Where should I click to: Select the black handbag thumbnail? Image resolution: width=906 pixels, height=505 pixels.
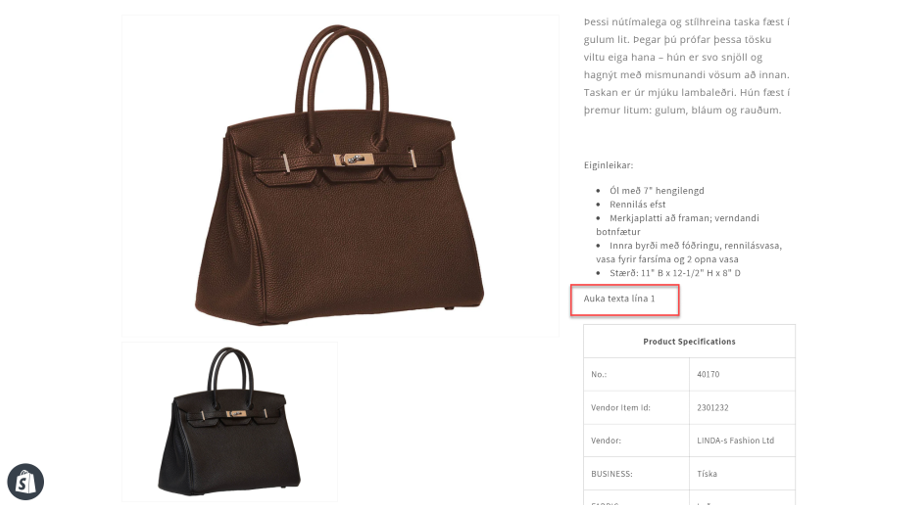pyautogui.click(x=229, y=422)
